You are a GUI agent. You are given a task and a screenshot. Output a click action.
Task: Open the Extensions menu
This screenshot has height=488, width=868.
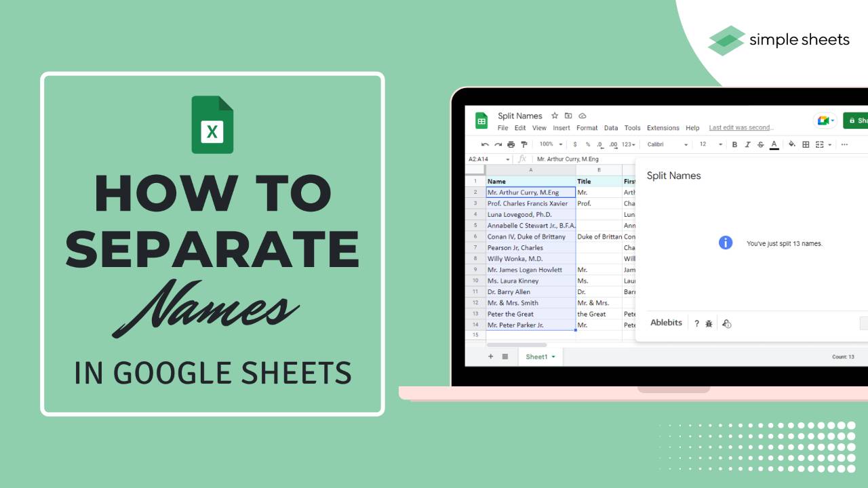[x=663, y=128]
